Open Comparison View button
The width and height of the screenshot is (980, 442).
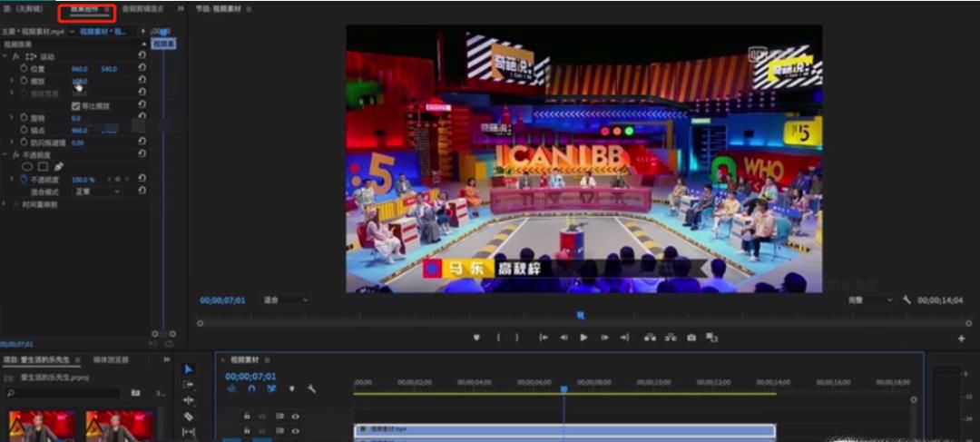pos(711,338)
